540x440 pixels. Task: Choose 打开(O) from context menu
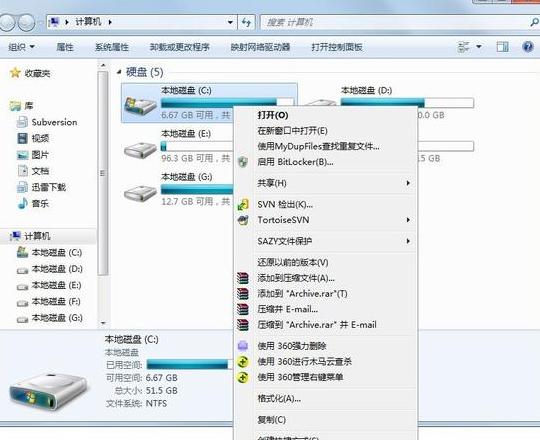coord(325,115)
